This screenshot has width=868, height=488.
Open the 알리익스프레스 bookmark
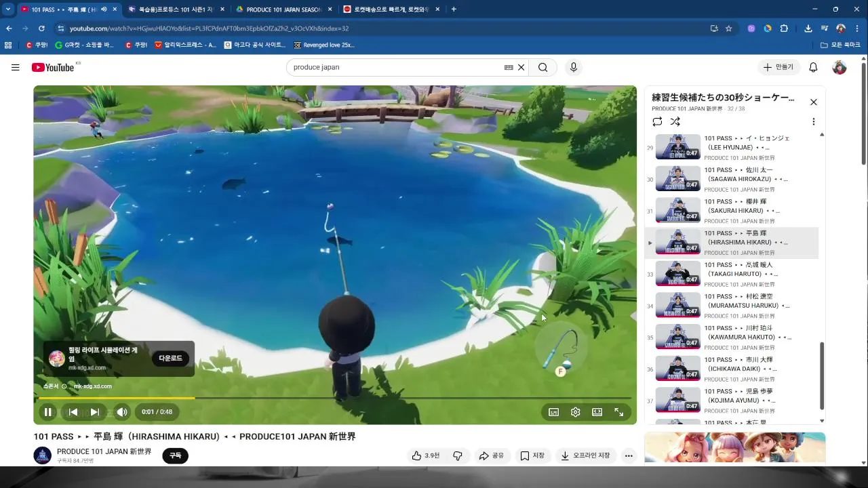tap(185, 45)
